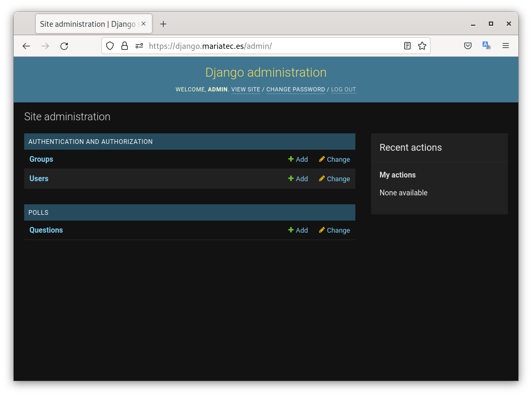
Task: Open the View Site link
Action: coord(245,90)
